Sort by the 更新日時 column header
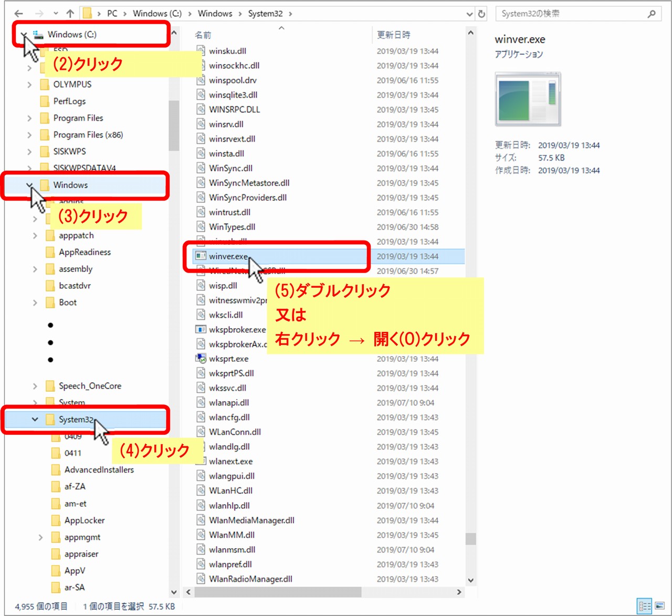This screenshot has width=672, height=616. coord(394,35)
